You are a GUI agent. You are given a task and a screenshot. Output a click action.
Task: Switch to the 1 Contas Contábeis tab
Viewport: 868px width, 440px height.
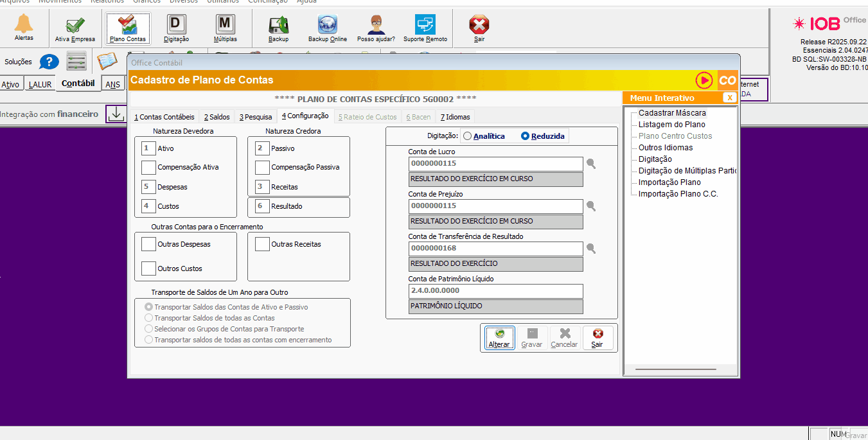point(164,117)
